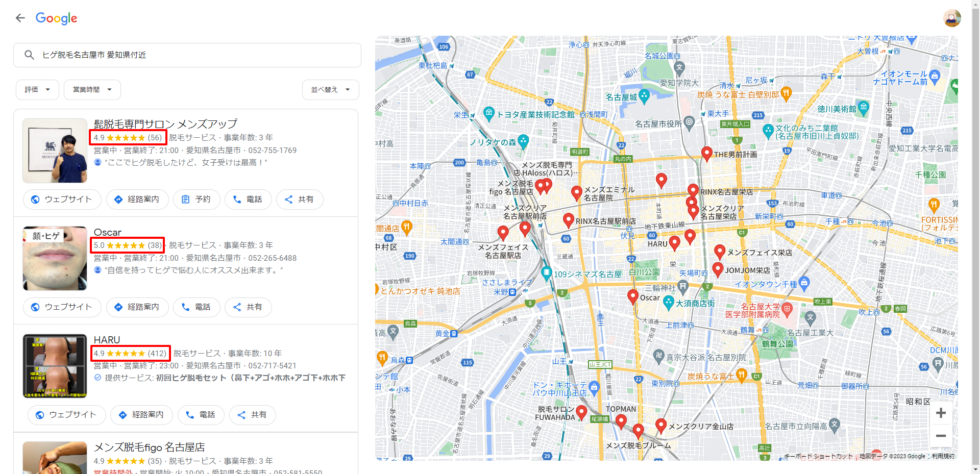Click ウェブサイト button for Oscar

[62, 307]
